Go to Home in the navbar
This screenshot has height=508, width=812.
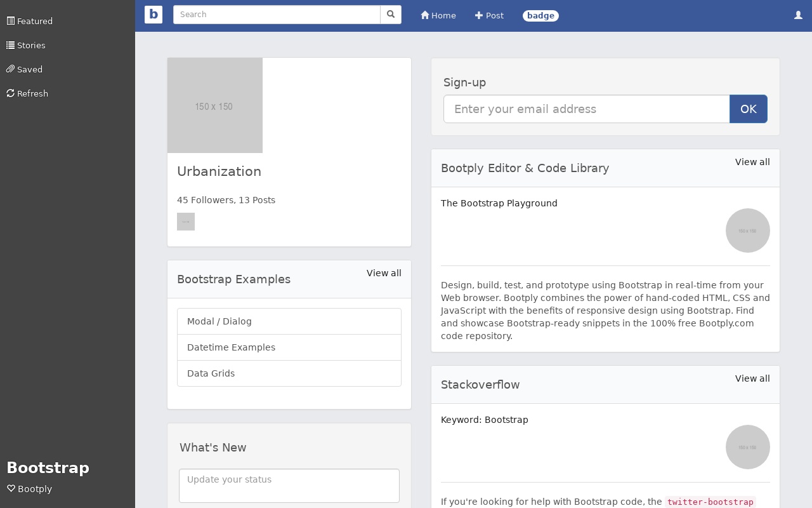[x=438, y=16]
